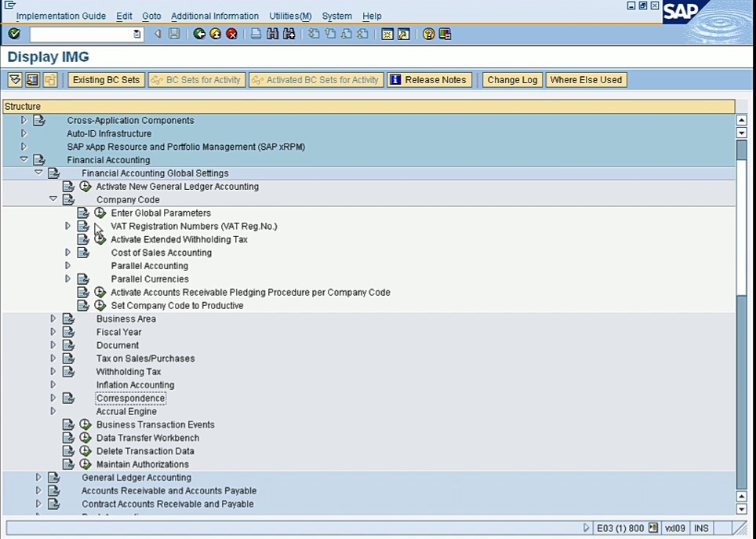Click the First Page icon
The image size is (756, 539).
point(314,34)
